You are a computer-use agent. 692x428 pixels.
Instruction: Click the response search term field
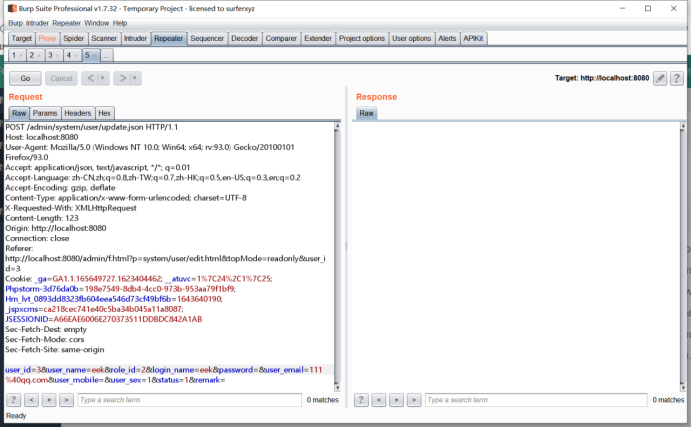536,400
